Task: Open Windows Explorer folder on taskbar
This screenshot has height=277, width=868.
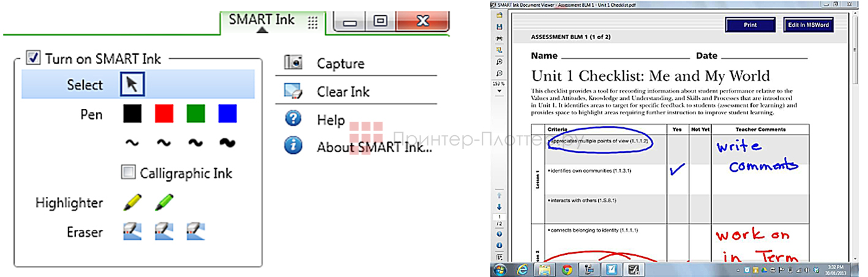Action: (545, 270)
